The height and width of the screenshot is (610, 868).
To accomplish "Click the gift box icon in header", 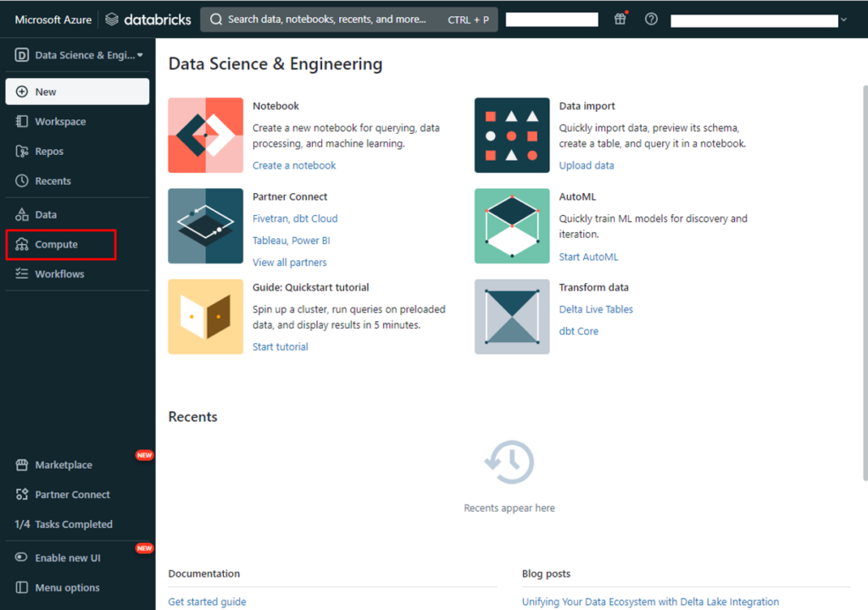I will coord(620,19).
